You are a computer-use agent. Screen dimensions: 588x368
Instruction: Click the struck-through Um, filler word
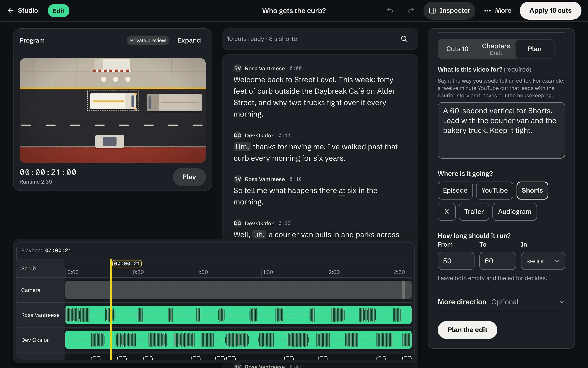tap(242, 147)
